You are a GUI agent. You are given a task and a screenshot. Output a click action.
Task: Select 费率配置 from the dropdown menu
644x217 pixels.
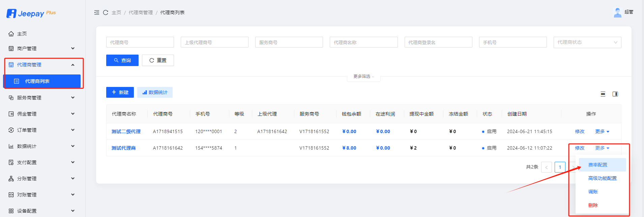point(597,165)
